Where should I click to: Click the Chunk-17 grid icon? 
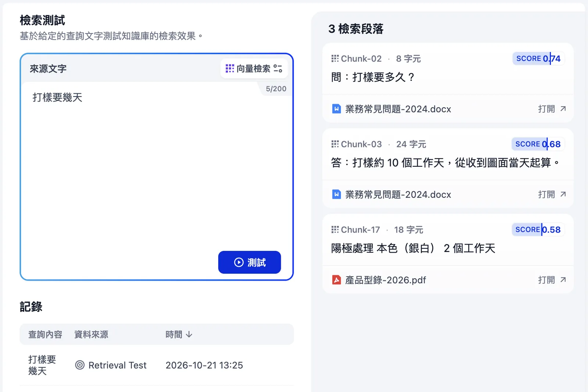point(335,230)
